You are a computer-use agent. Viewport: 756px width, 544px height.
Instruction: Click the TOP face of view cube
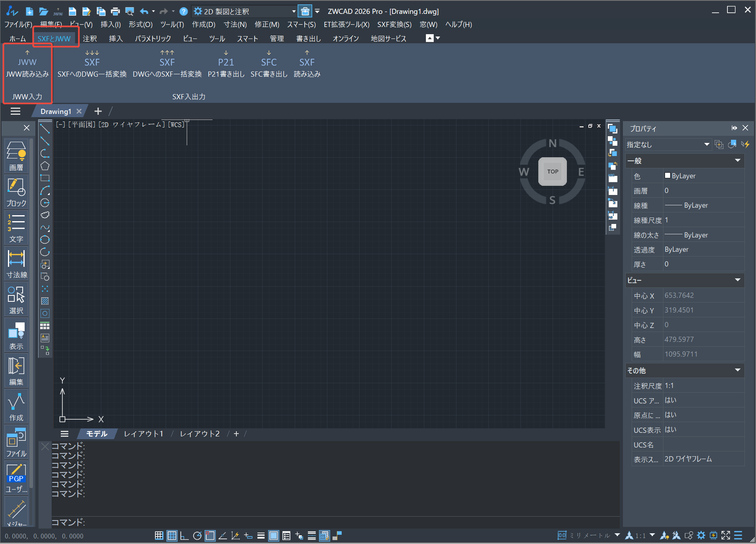pos(553,172)
